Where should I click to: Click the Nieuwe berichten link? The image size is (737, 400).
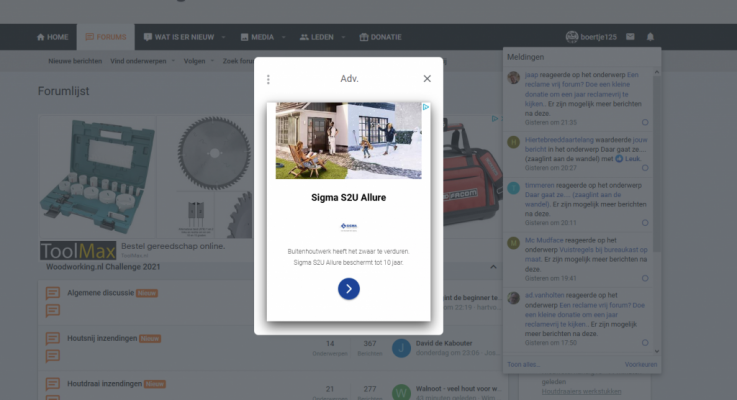pyautogui.click(x=75, y=61)
